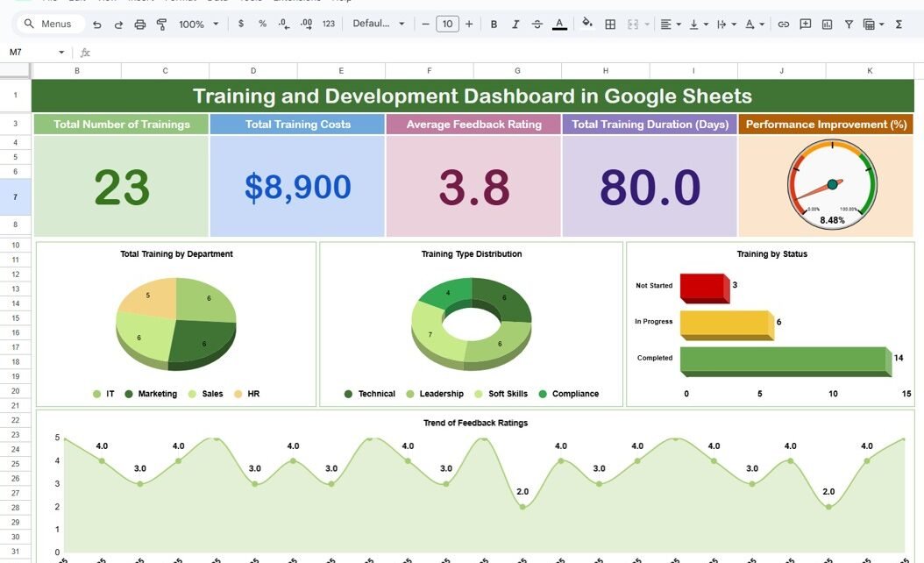Toggle strikethrough formatting
Image resolution: width=924 pixels, height=563 pixels.
pos(537,25)
